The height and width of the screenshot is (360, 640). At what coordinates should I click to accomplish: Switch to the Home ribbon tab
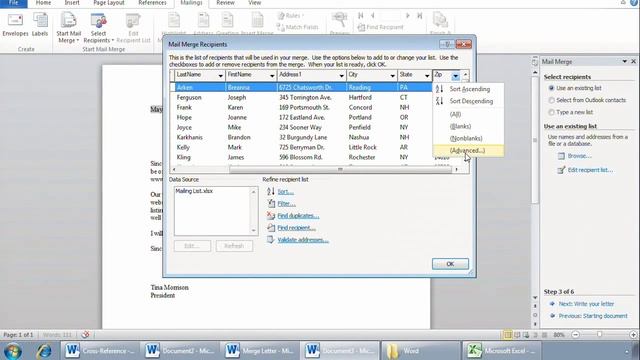coord(43,3)
